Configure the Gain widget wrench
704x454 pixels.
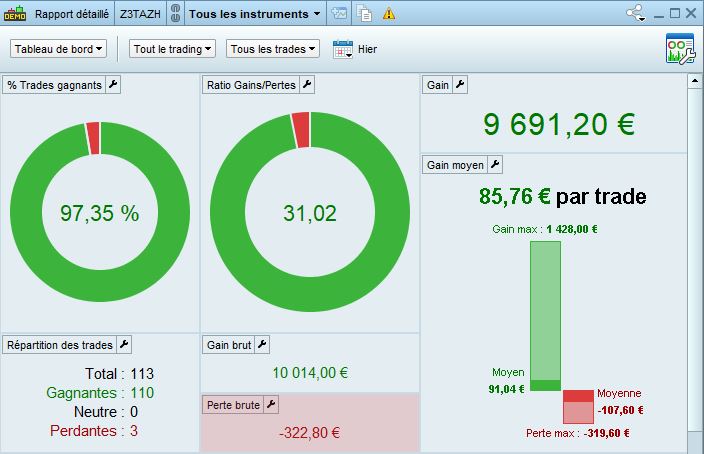460,84
